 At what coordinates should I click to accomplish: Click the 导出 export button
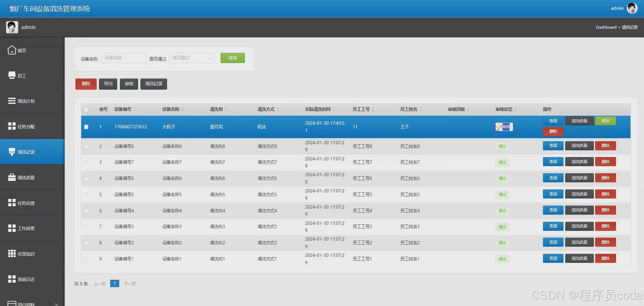click(x=108, y=84)
